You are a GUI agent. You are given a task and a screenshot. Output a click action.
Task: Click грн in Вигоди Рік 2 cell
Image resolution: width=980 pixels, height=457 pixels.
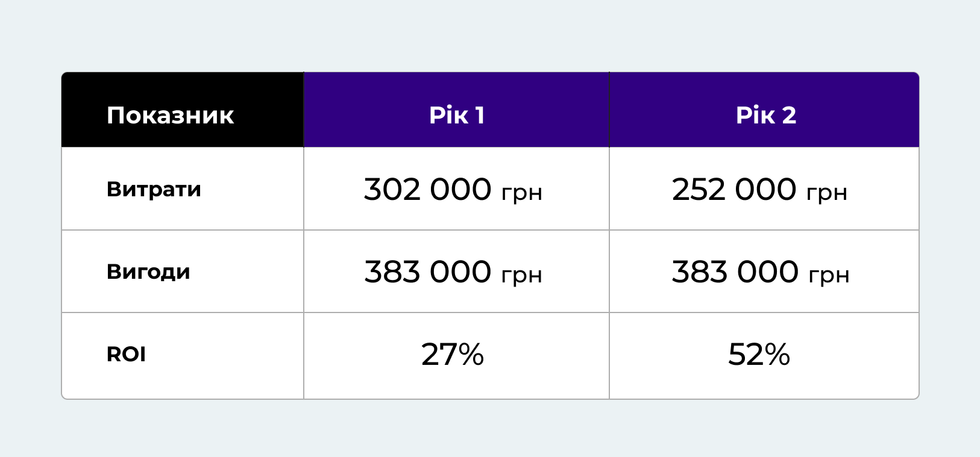829,276
